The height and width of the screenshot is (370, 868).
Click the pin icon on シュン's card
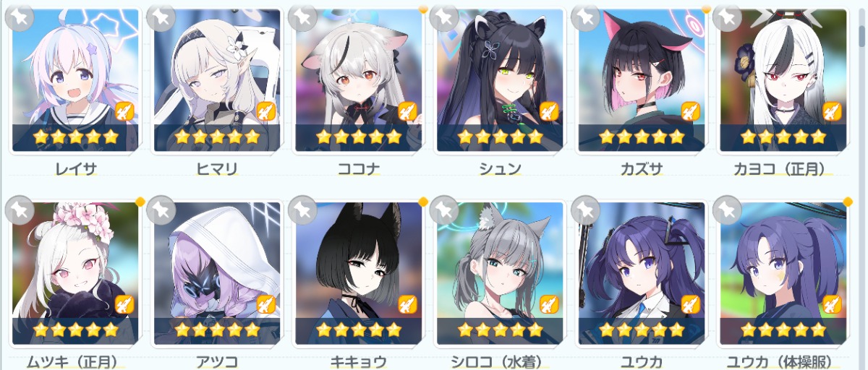444,17
